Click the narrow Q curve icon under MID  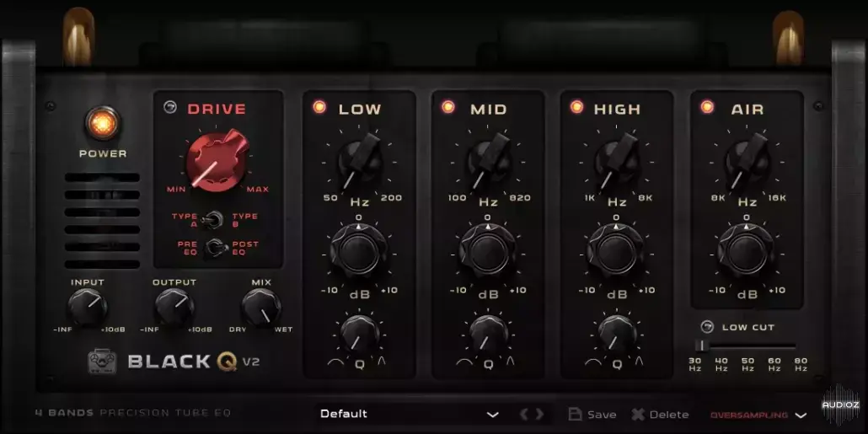[511, 362]
